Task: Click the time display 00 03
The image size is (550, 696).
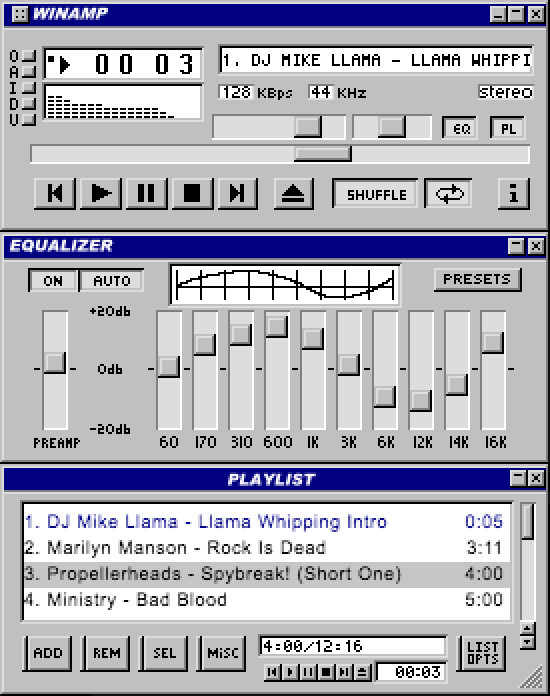Action: [x=144, y=64]
